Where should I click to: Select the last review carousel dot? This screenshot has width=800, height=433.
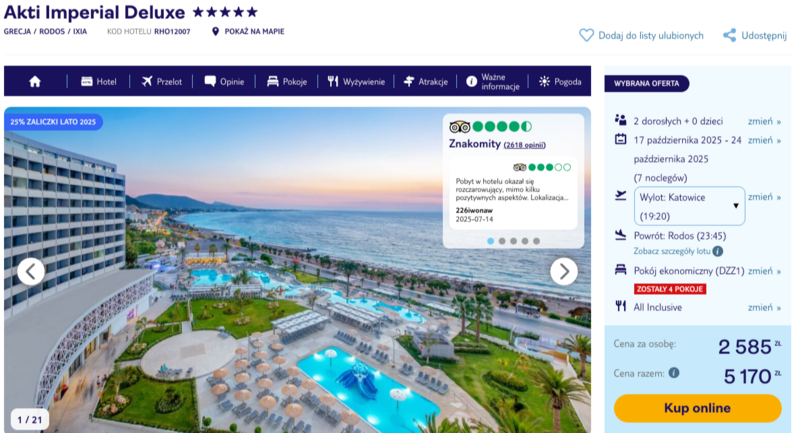[x=536, y=241]
